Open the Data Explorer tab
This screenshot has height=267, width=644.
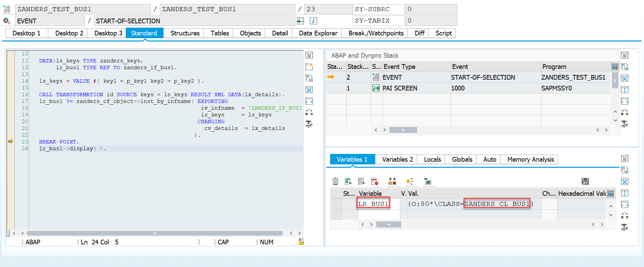point(318,33)
